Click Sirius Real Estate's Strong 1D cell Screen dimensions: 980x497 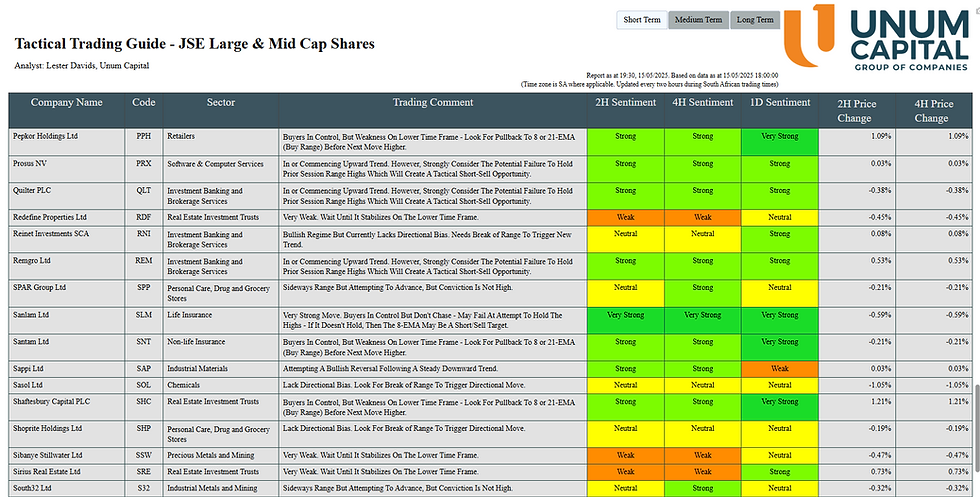[x=779, y=472]
